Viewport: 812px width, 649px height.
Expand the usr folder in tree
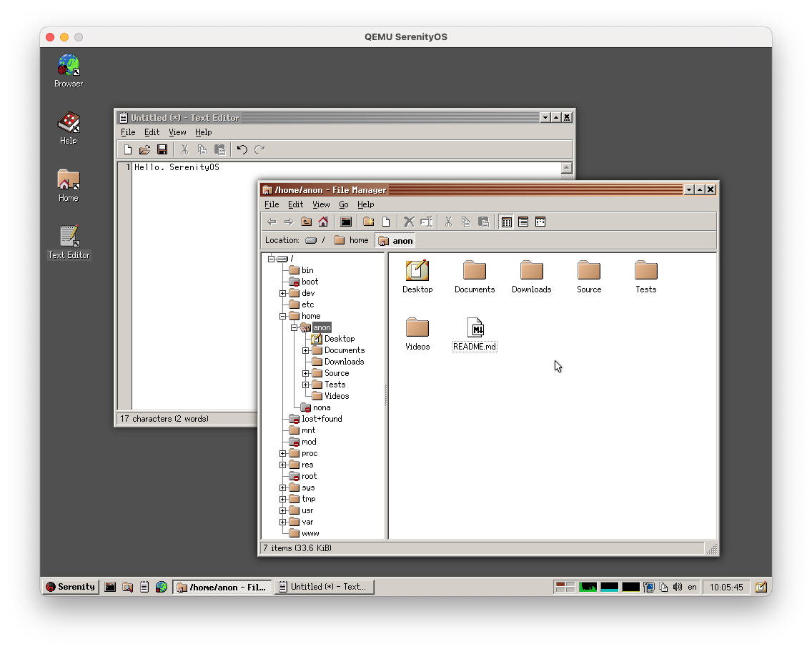tap(283, 510)
